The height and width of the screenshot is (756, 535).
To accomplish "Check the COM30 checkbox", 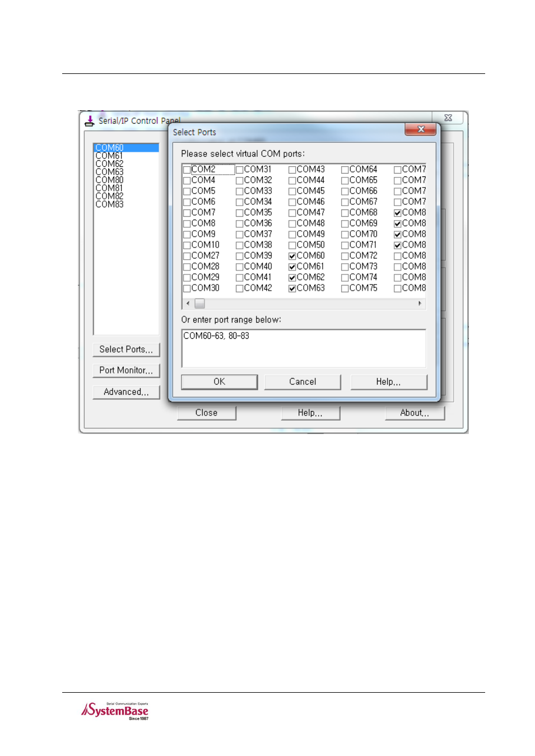I will pyautogui.click(x=187, y=288).
